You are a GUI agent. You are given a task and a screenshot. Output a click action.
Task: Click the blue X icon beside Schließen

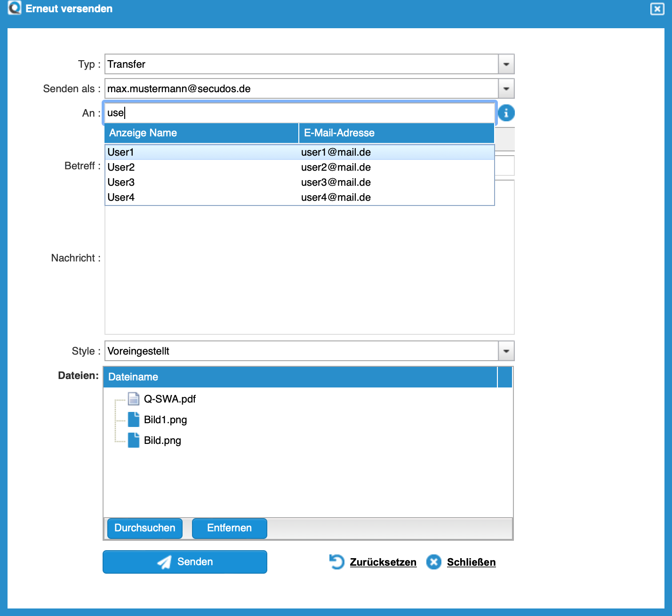tap(433, 562)
